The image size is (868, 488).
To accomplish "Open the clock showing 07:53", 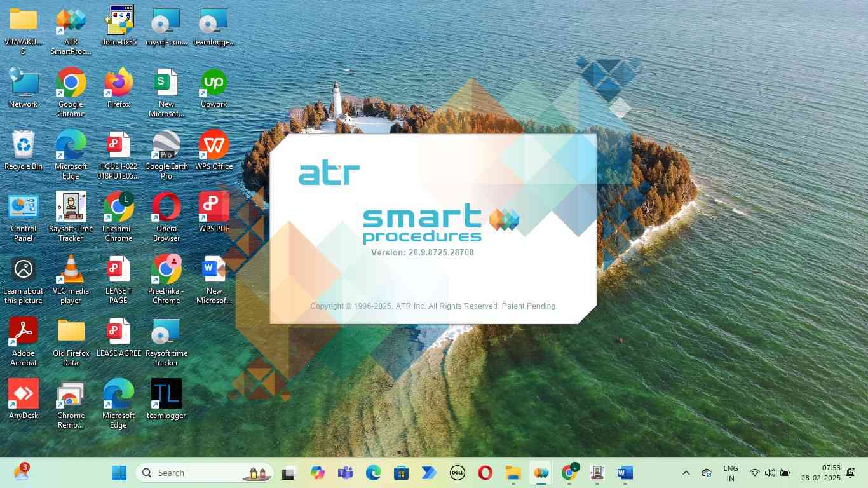I will click(x=820, y=473).
